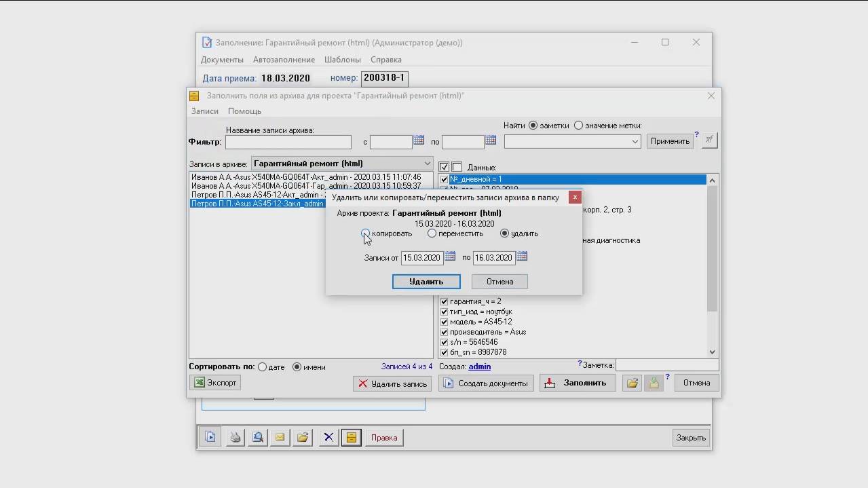The height and width of the screenshot is (488, 868).
Task: Toggle the тип_изд = ноутбук checkbox
Action: pos(444,312)
